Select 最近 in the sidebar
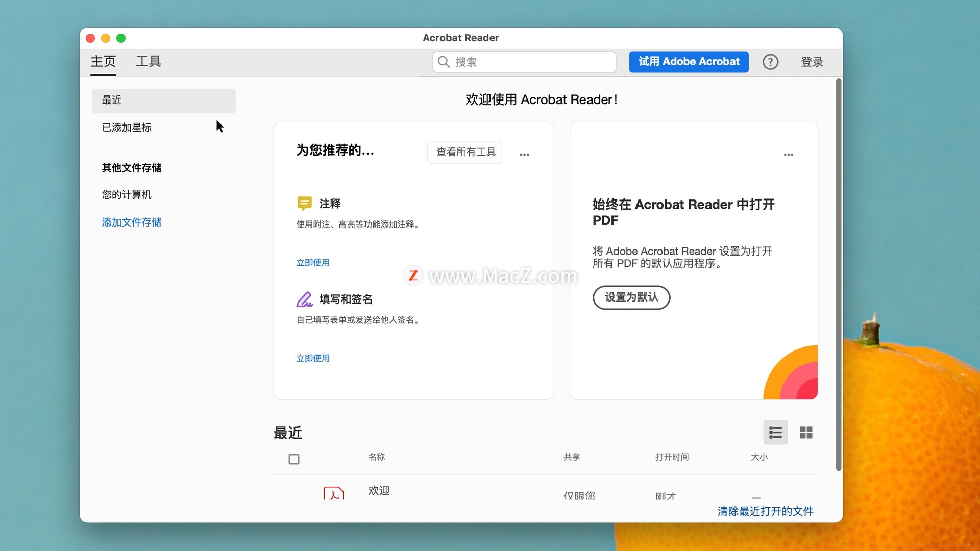Screen dimensions: 980x551 coord(164,101)
